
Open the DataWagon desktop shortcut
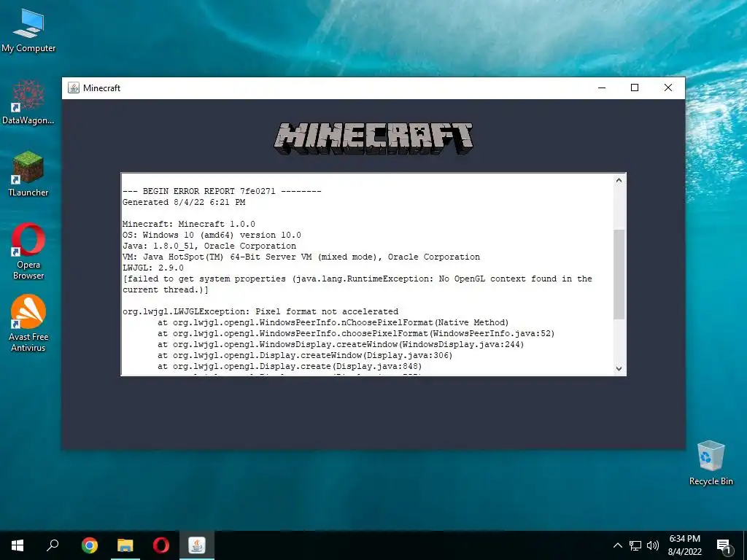[28, 102]
